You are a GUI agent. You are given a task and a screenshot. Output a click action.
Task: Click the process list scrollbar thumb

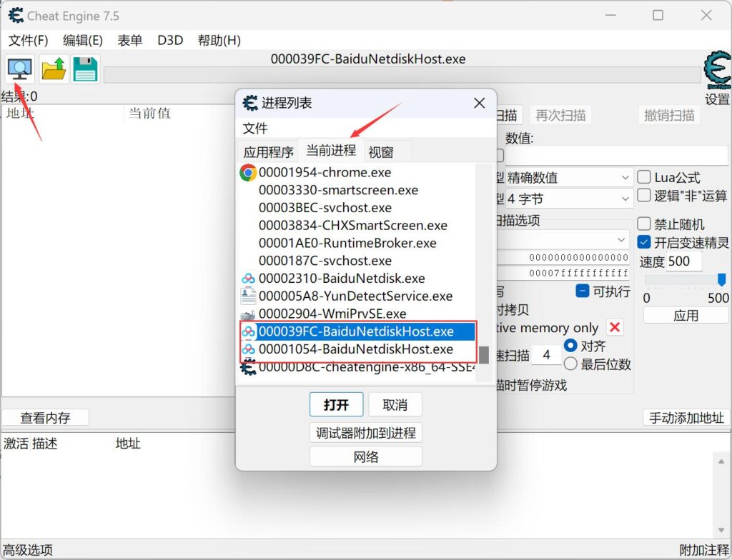(x=484, y=355)
